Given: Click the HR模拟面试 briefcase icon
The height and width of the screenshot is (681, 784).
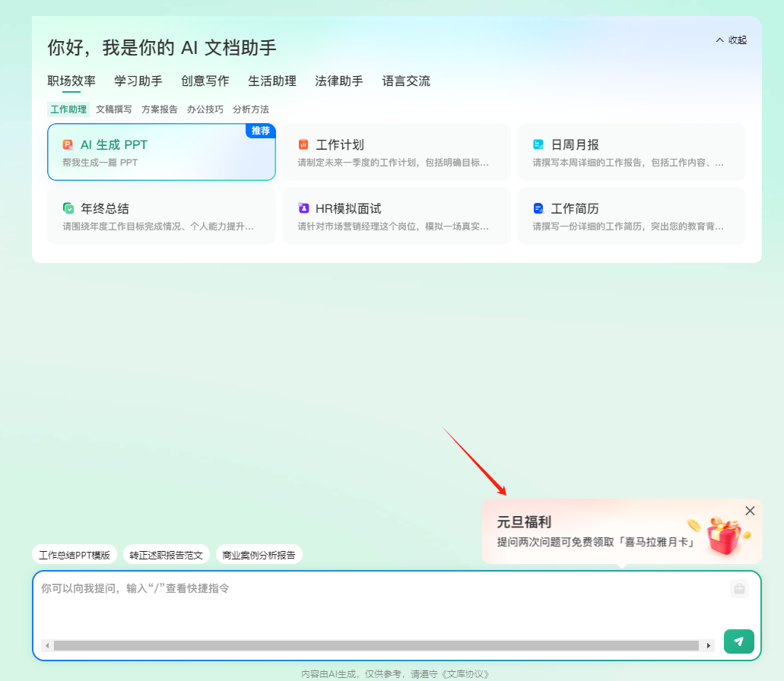Looking at the screenshot, I should click(x=303, y=208).
